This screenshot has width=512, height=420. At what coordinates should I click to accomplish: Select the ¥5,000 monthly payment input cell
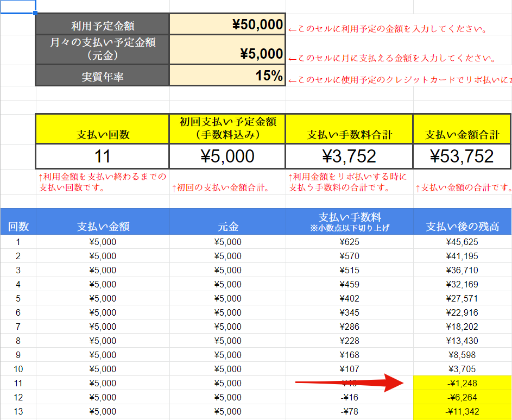pyautogui.click(x=227, y=49)
